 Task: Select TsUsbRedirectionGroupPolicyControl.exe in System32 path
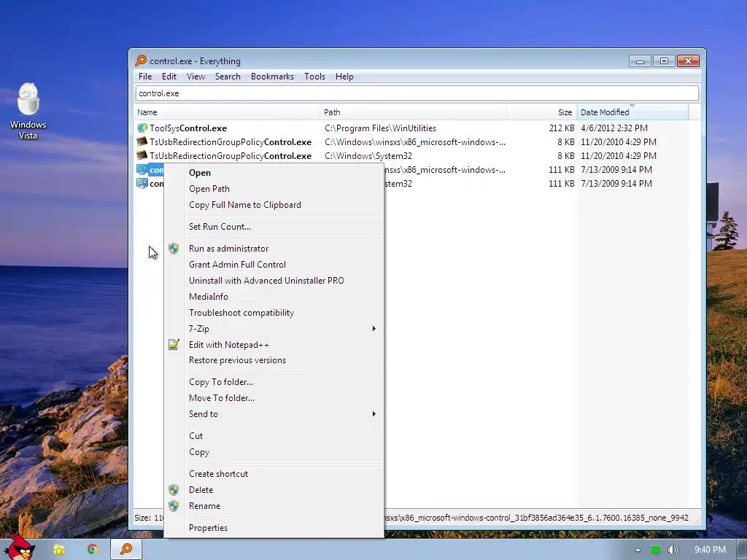click(x=411, y=156)
